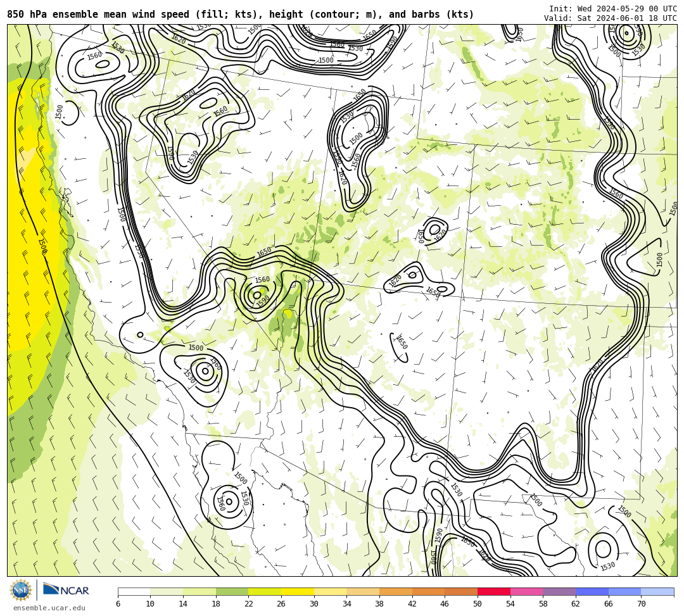Pick the 46–50 kts dark orange colorbar segment
Screen dimensions: 684x616
coord(461,591)
